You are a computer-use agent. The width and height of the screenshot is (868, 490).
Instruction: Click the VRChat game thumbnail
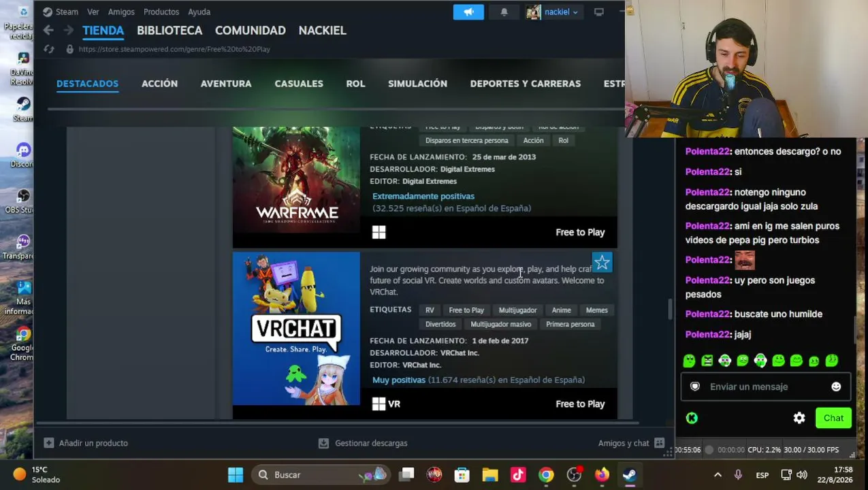tap(296, 329)
